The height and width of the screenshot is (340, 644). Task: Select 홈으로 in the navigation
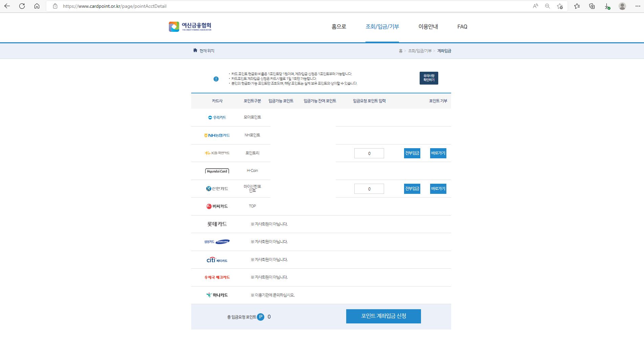pyautogui.click(x=338, y=27)
